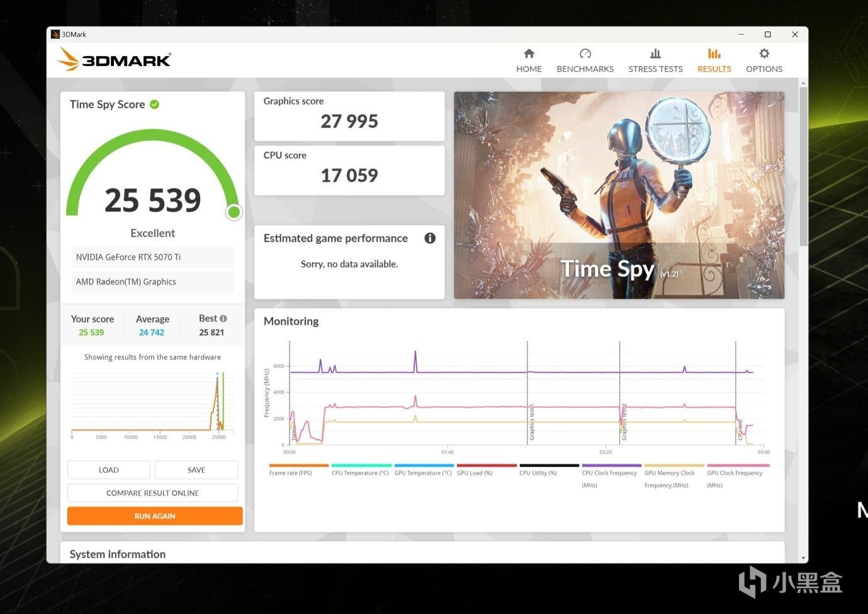Click the vertical scrollbar thumb

tap(803, 166)
